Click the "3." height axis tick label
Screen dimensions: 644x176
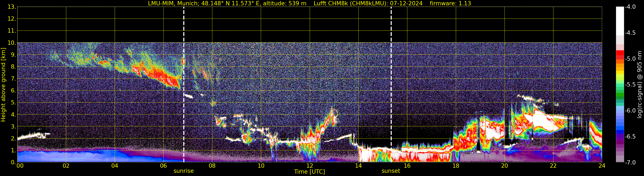click(13, 127)
